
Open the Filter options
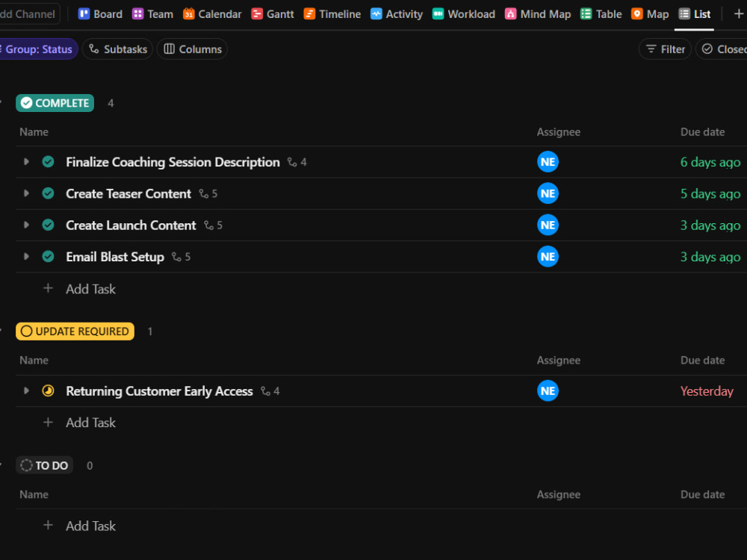665,49
